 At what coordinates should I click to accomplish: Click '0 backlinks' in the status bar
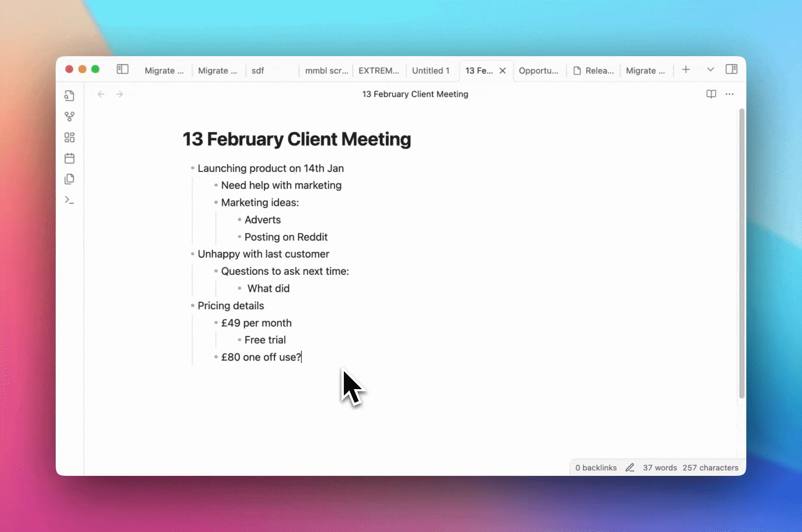pos(596,467)
